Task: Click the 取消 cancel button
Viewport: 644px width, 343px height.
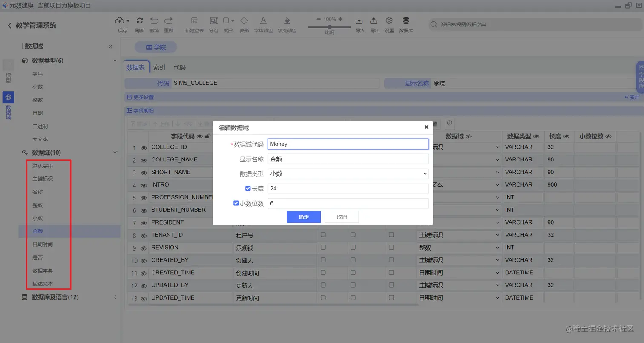Action: [342, 217]
